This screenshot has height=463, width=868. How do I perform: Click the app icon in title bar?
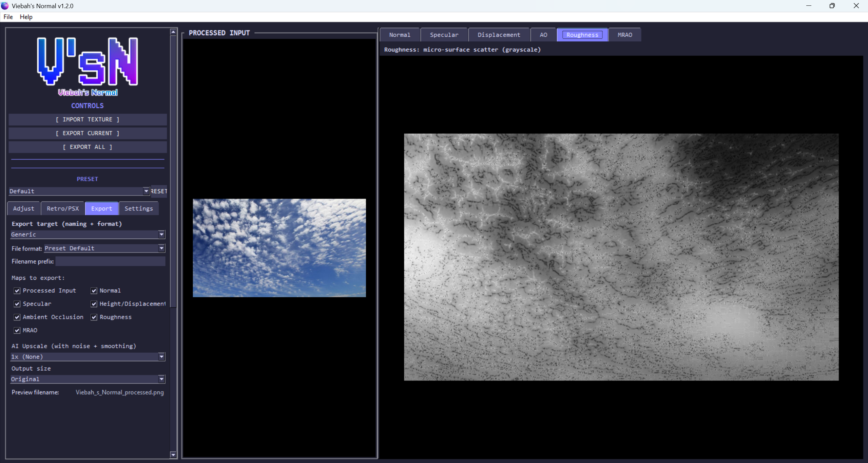(x=5, y=6)
